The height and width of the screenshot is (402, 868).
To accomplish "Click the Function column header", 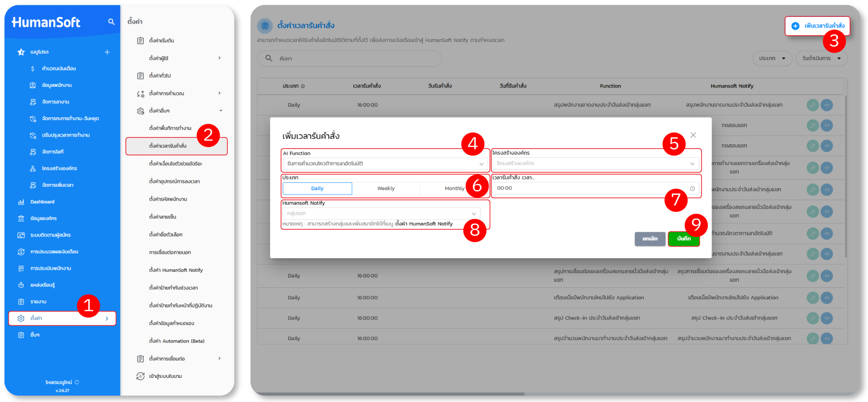I will click(610, 86).
